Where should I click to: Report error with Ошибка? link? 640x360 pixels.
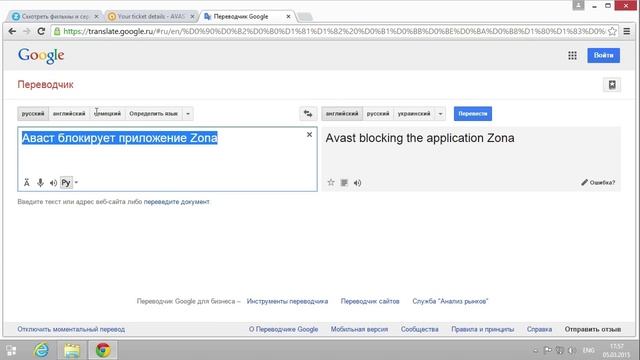(x=598, y=182)
